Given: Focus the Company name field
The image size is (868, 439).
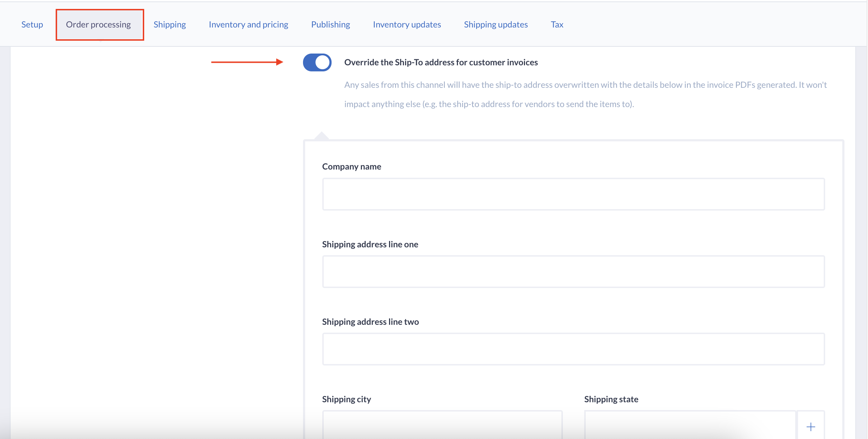Looking at the screenshot, I should click(574, 194).
